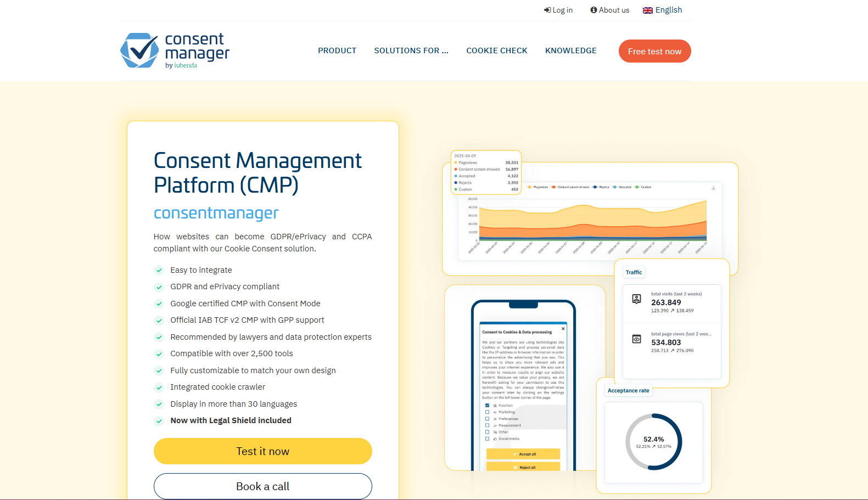Expand the SOLUTIONS FOR ... menu

(411, 50)
